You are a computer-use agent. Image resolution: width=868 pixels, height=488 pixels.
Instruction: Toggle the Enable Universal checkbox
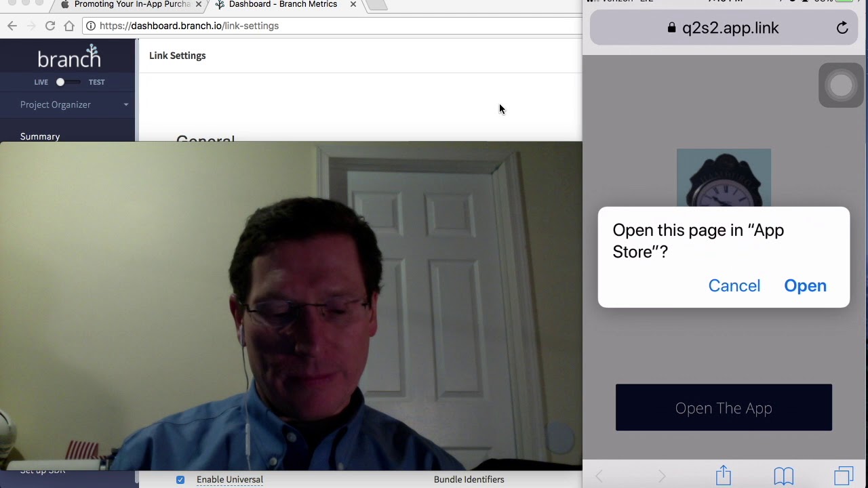(180, 479)
